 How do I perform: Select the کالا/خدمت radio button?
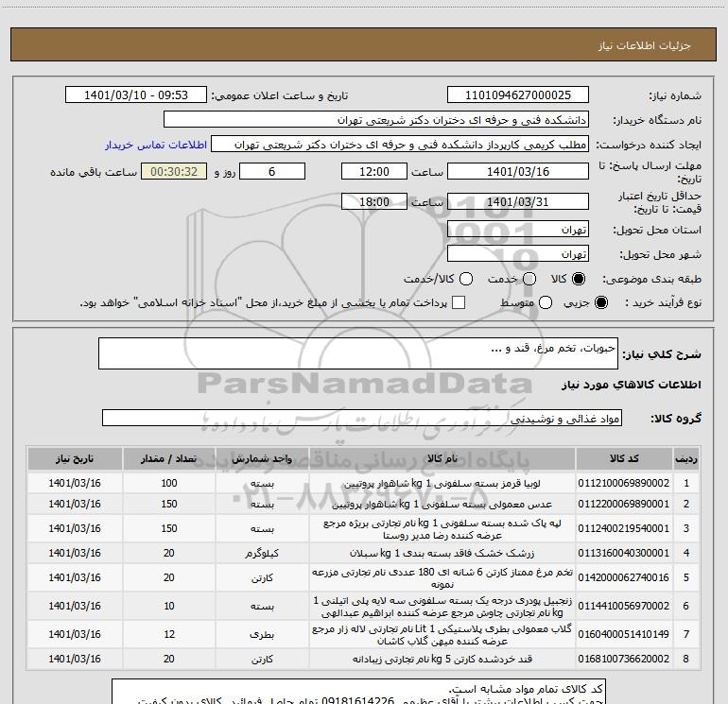click(x=466, y=279)
